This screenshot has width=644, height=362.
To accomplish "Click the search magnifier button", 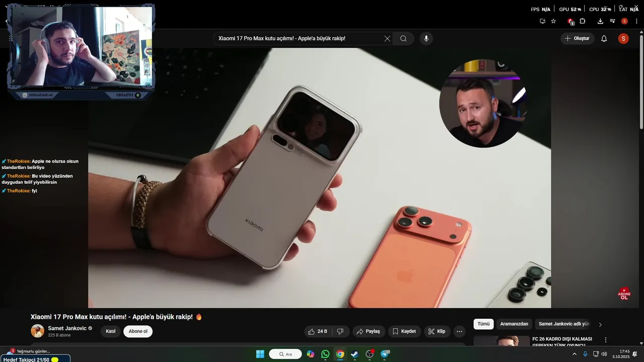I will click(404, 39).
